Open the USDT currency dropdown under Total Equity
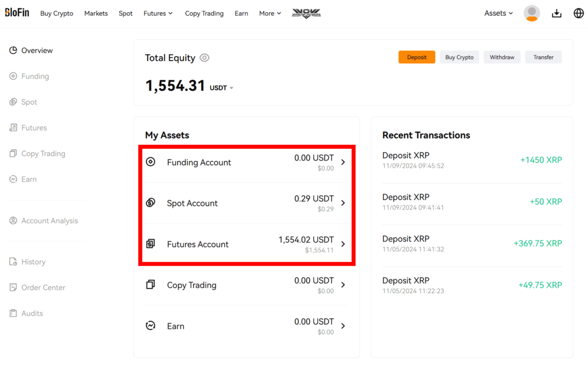This screenshot has width=588, height=365. tap(221, 88)
